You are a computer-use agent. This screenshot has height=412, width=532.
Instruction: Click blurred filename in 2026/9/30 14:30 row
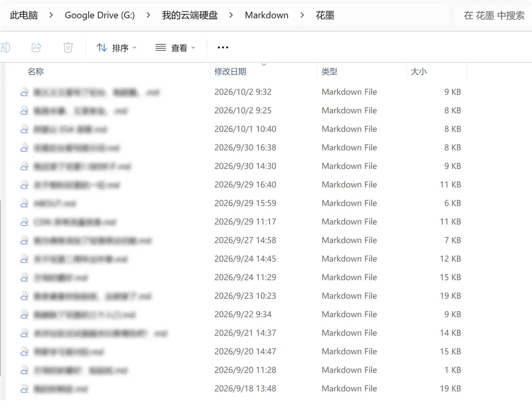pos(82,167)
